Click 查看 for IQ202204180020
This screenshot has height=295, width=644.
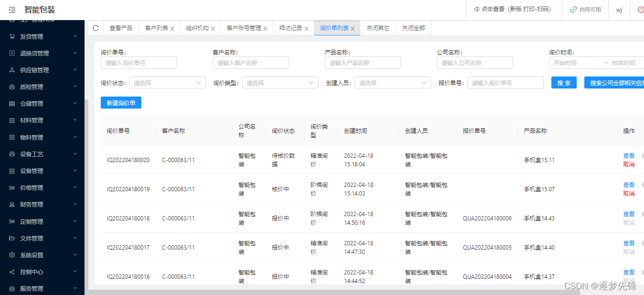click(629, 156)
